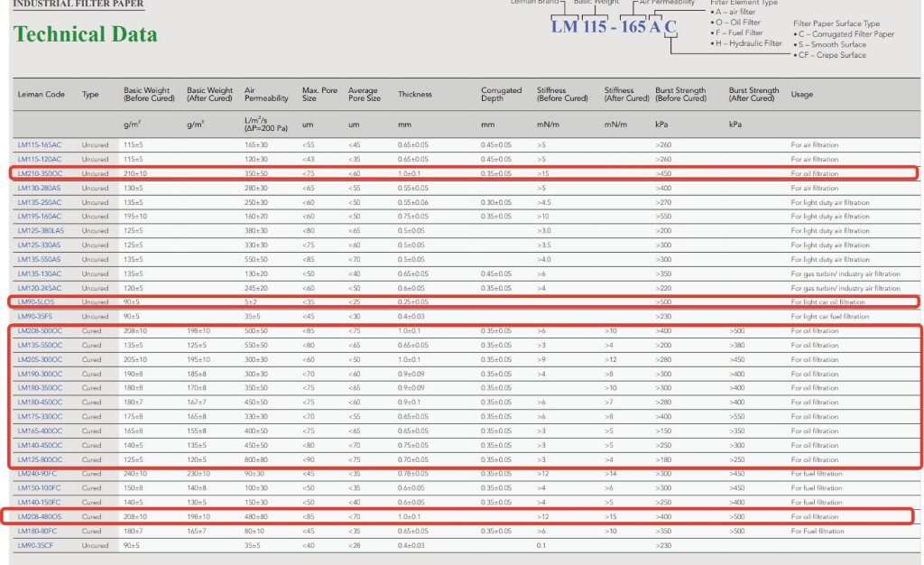Click the 'Leiman Code' column header

[x=42, y=94]
